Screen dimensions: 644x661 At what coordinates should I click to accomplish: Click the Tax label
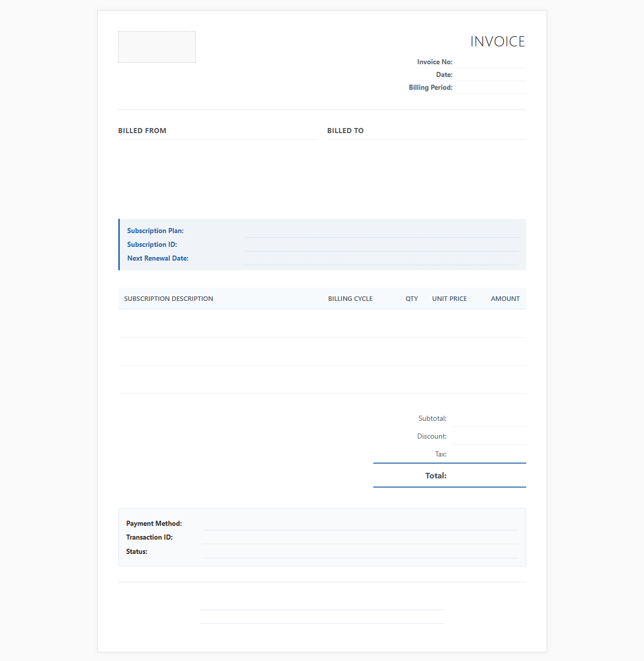pyautogui.click(x=441, y=454)
